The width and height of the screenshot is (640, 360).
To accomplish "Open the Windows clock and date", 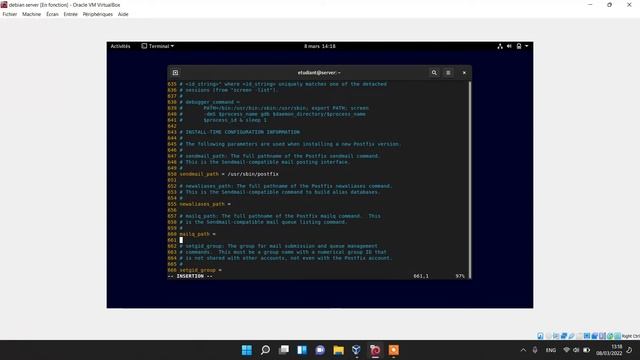I will [x=609, y=350].
